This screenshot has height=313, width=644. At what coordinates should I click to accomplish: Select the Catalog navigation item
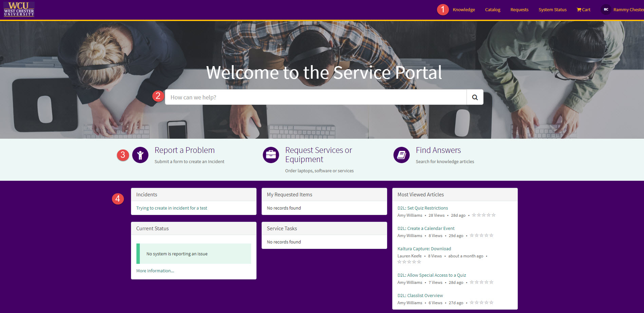[492, 9]
